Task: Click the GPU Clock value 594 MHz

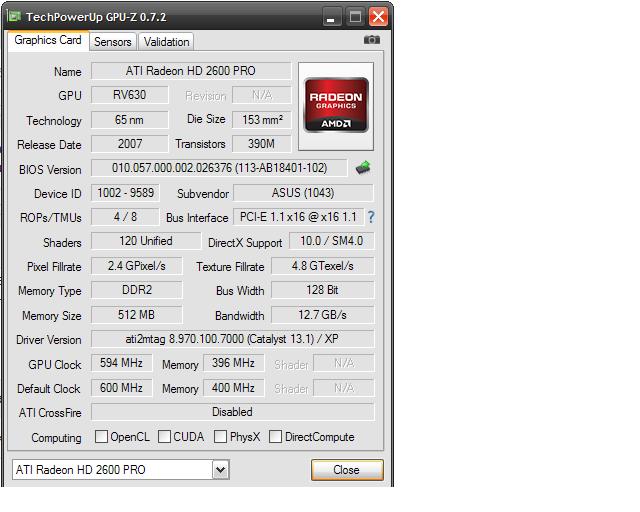Action: pos(121,363)
